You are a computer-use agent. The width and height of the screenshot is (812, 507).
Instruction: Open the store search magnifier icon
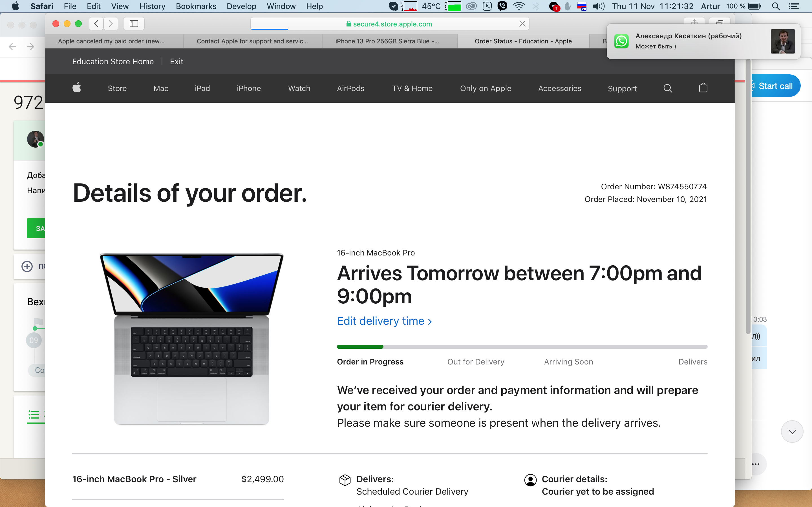[x=668, y=88]
